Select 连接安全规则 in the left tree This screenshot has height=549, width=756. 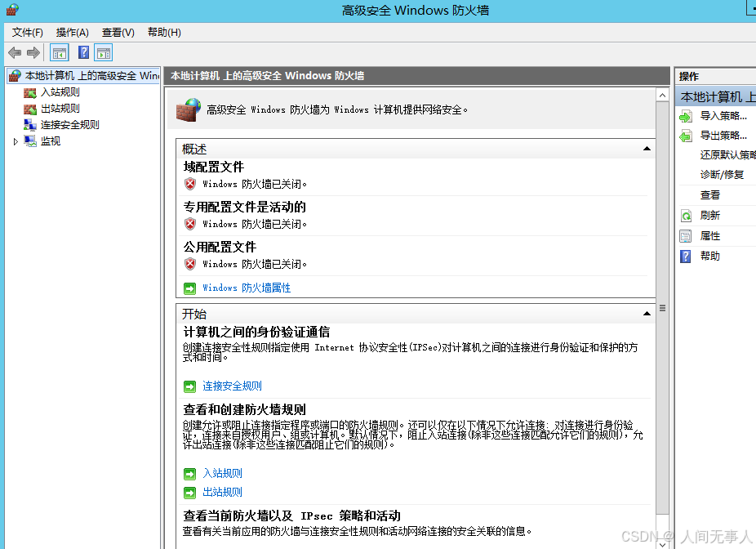[x=70, y=125]
